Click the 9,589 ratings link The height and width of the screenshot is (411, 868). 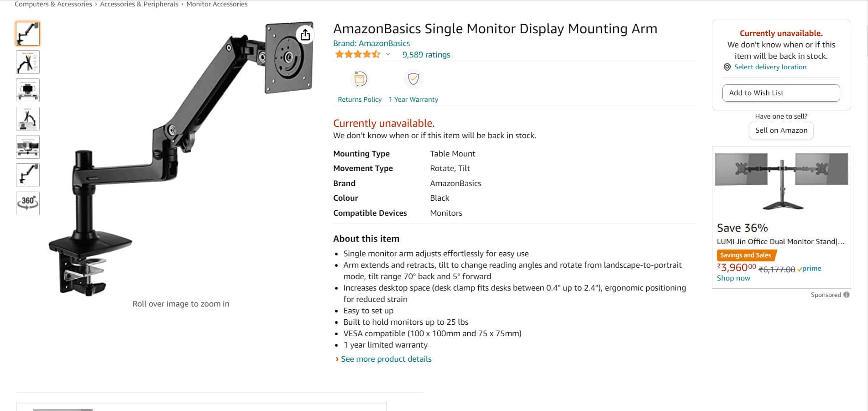click(x=425, y=54)
